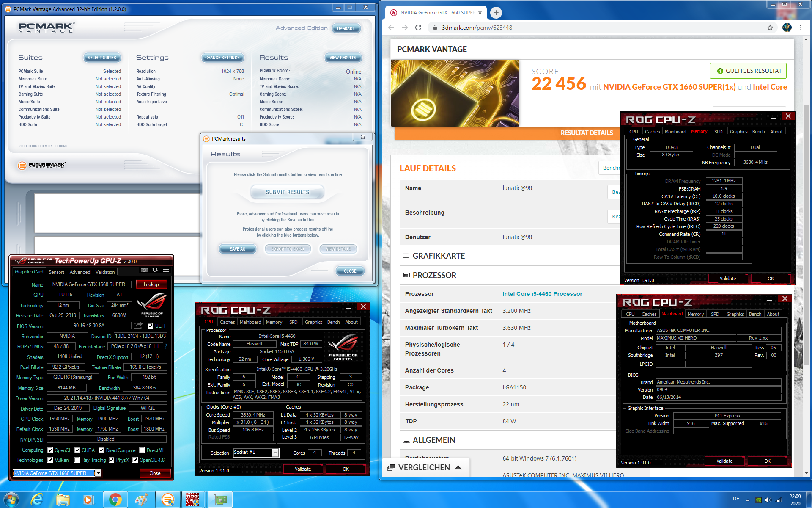Click the SAVE AS button in PCMark results
The height and width of the screenshot is (508, 812).
pyautogui.click(x=238, y=249)
